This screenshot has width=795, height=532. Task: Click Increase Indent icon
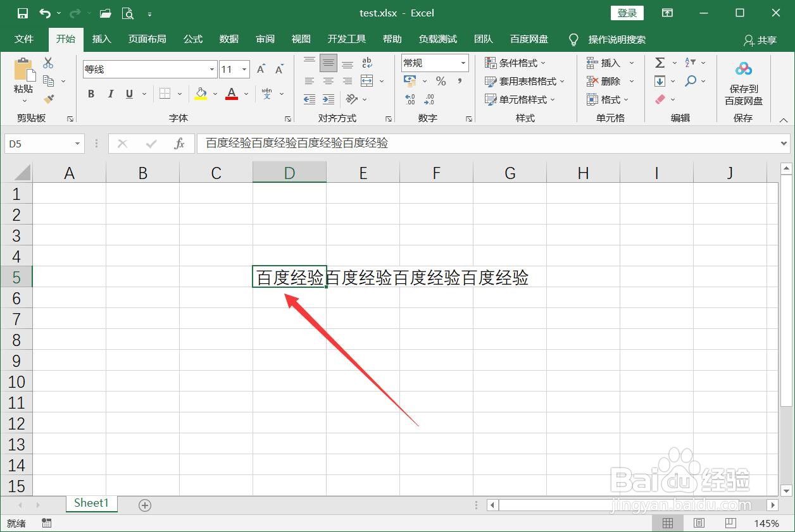tap(329, 99)
